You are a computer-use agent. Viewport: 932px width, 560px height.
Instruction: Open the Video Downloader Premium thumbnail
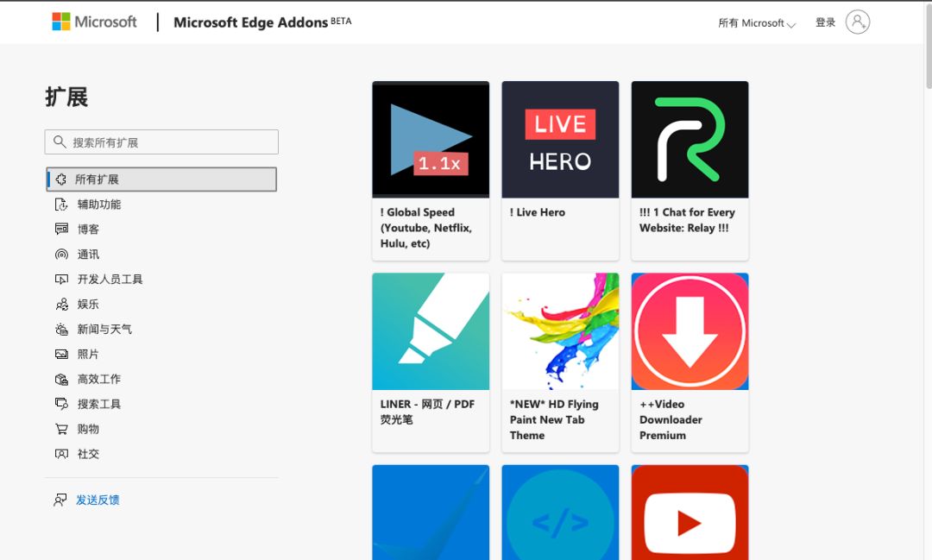click(690, 331)
